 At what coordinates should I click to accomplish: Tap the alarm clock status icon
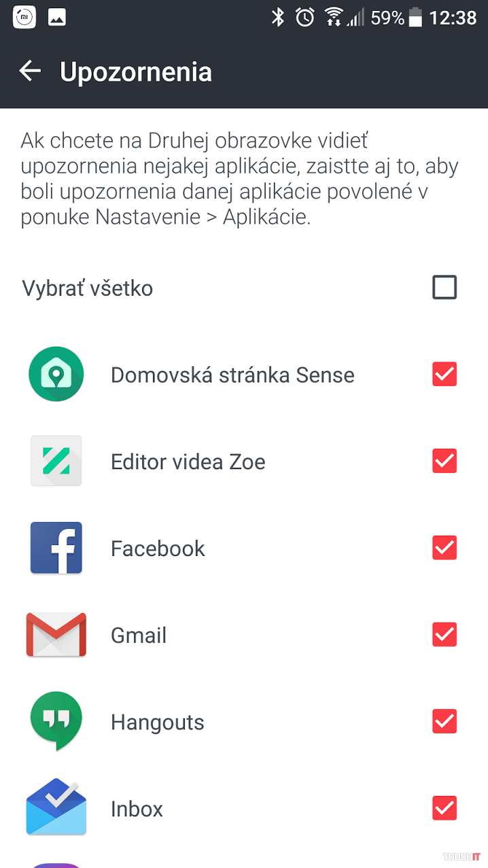coord(305,18)
